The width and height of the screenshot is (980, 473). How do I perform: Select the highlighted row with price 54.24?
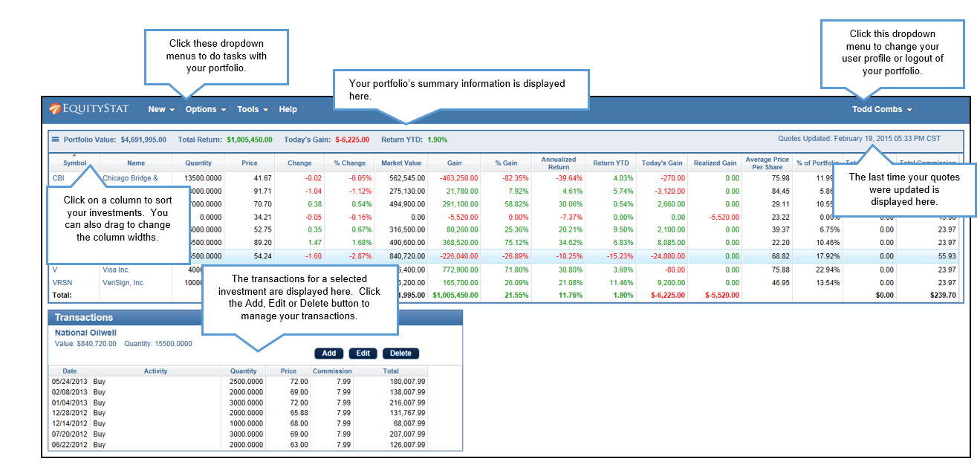[505, 255]
